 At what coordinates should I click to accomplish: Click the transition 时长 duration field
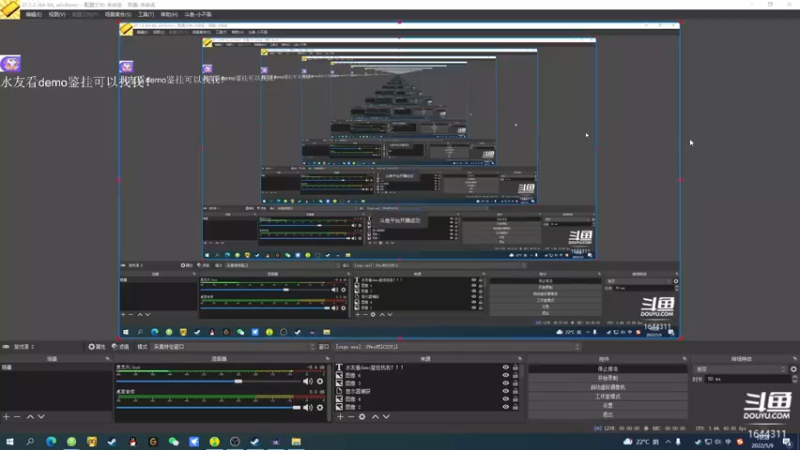click(750, 379)
